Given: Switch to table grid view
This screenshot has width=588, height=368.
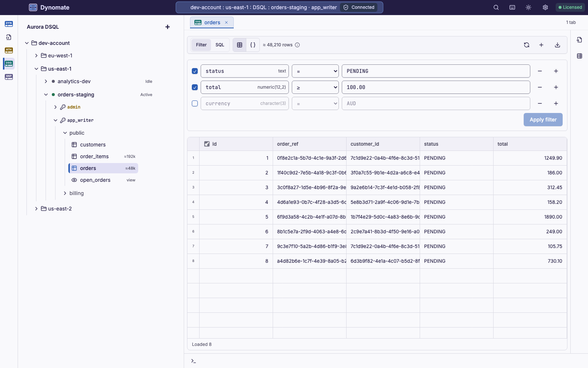Looking at the screenshot, I should pyautogui.click(x=240, y=45).
